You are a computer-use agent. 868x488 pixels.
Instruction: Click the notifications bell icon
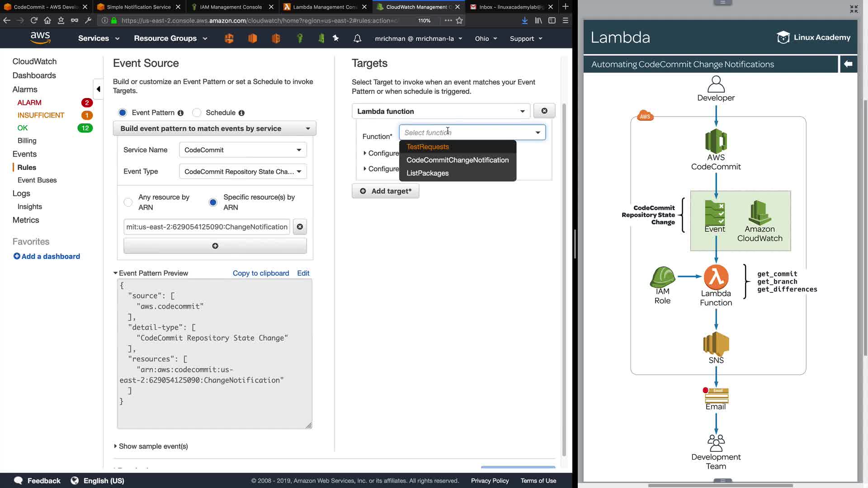pos(357,38)
